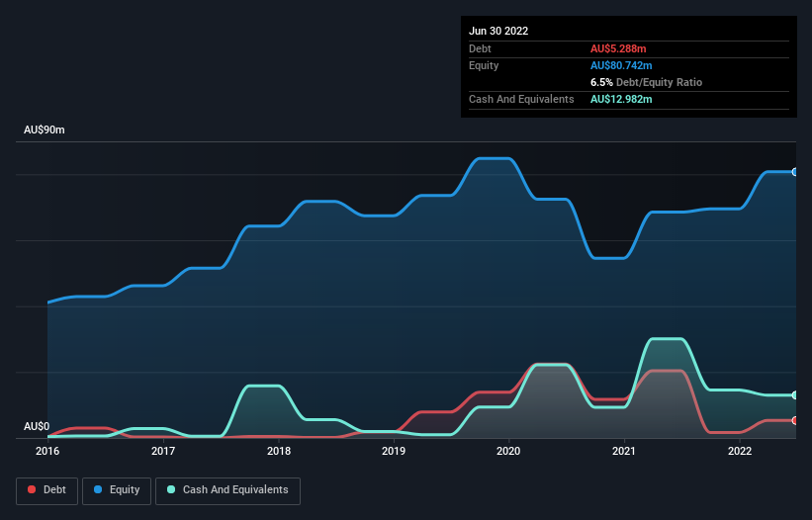Select the 2021 x-axis label
This screenshot has height=520, width=812.
624,451
